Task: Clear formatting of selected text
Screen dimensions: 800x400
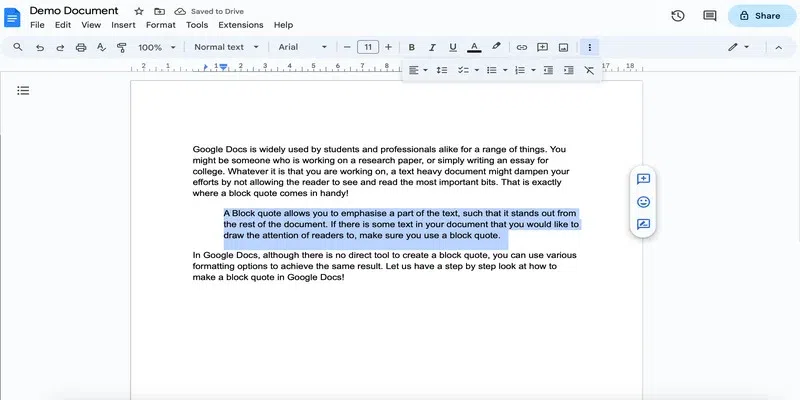Action: click(589, 70)
